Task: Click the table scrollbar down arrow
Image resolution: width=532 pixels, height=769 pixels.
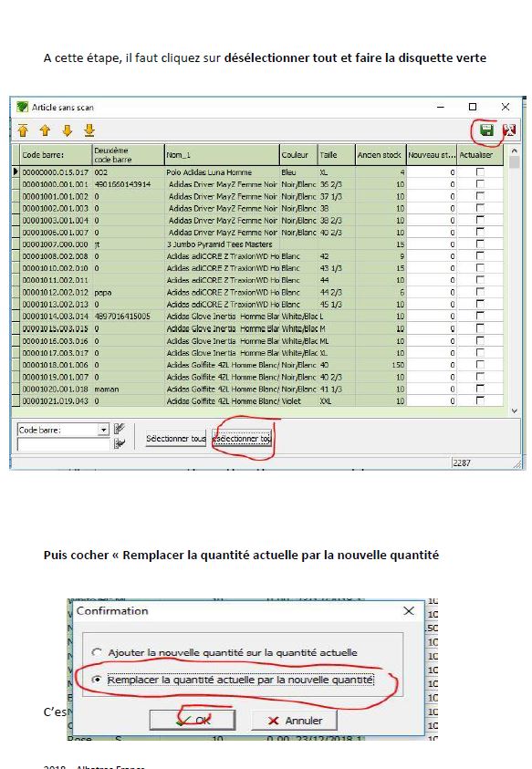Action: point(514,411)
